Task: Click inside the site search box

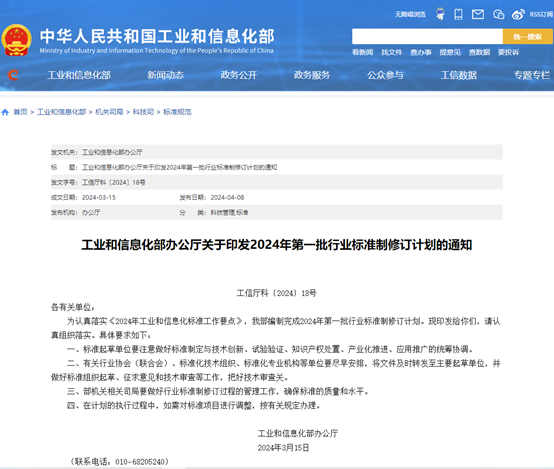Action: 427,36
